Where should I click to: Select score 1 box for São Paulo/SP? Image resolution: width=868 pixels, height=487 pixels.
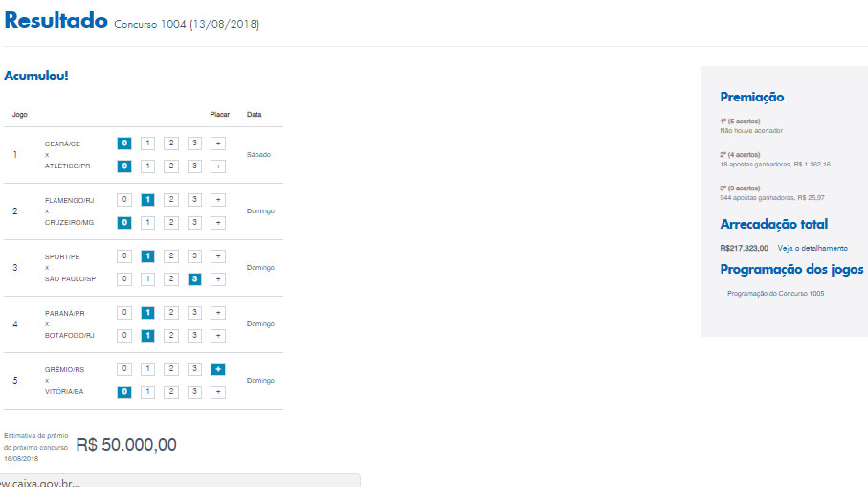tap(147, 279)
